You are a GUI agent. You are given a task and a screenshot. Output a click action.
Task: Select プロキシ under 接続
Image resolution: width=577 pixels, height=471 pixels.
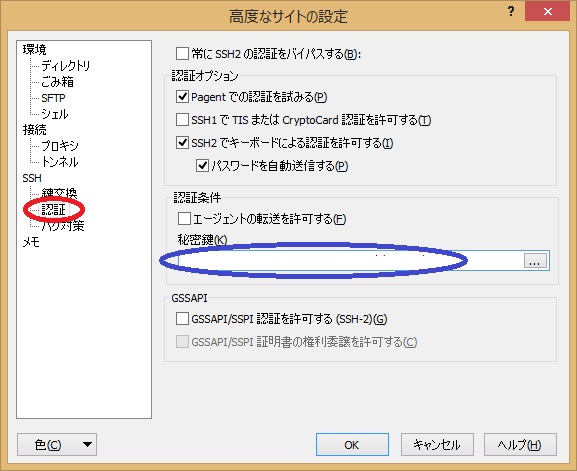pos(60,146)
